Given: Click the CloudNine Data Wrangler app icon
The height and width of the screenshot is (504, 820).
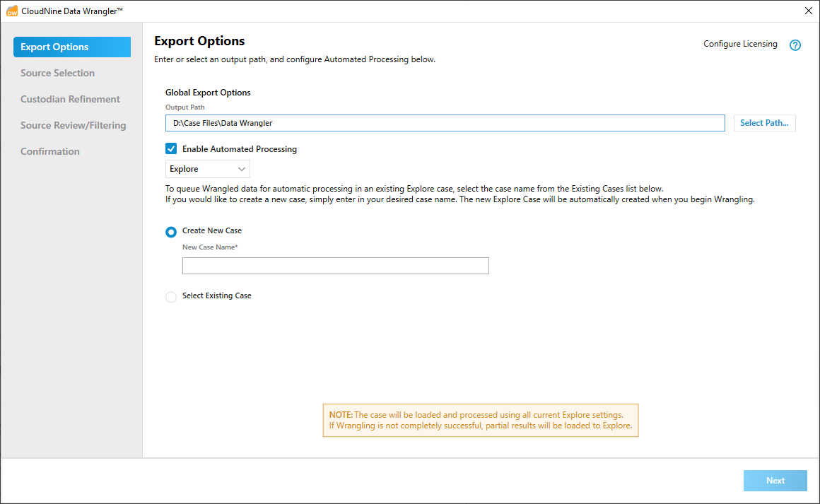Looking at the screenshot, I should [11, 11].
